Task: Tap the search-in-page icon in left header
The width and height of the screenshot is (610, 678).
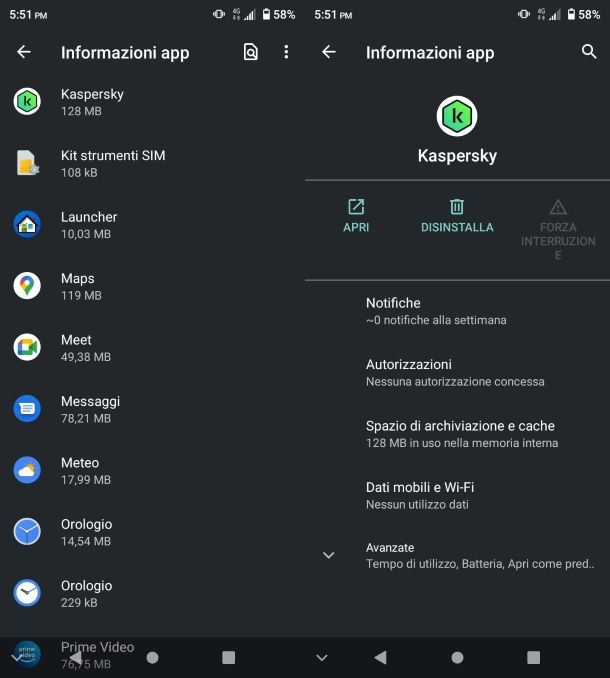Action: [251, 52]
